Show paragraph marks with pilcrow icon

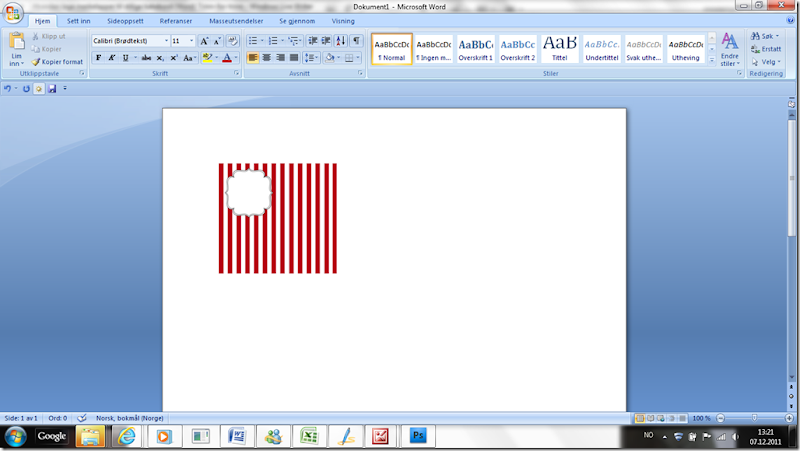click(x=356, y=41)
